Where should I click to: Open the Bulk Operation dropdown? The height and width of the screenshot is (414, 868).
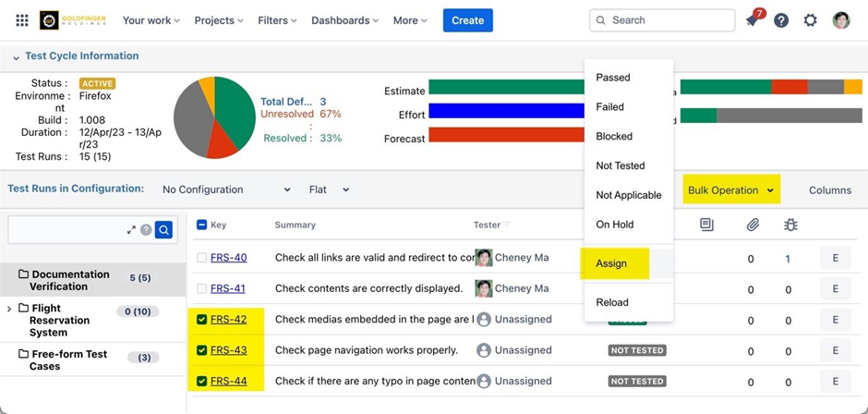pos(730,190)
